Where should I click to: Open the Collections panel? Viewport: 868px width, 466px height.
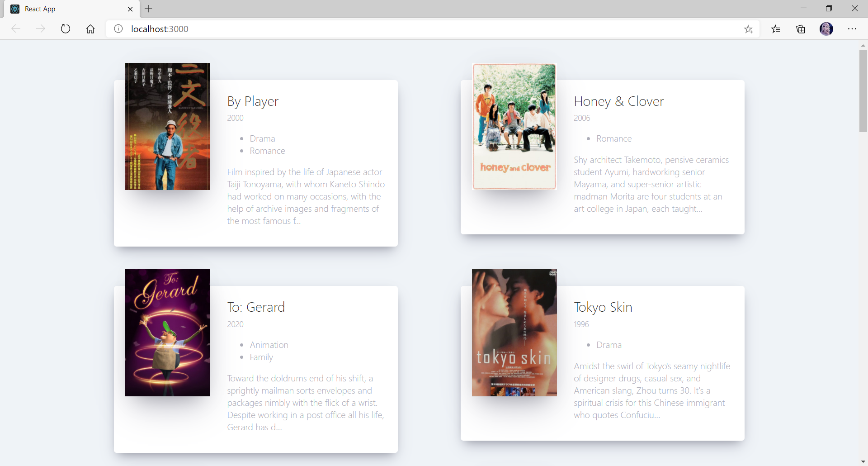click(x=801, y=29)
